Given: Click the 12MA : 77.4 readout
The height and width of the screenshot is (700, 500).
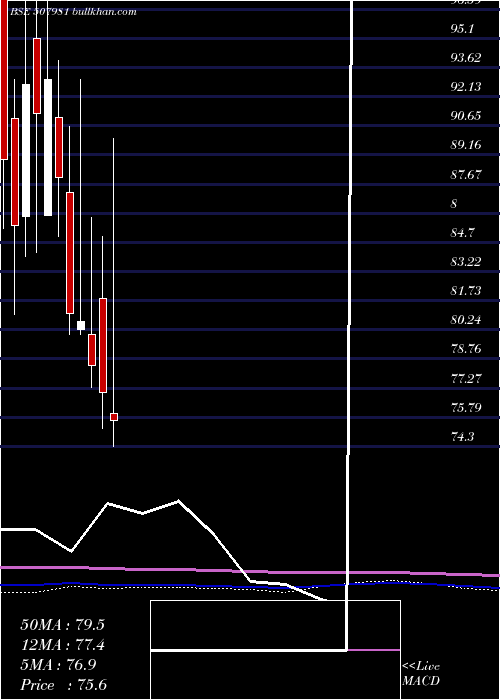Looking at the screenshot, I should pyautogui.click(x=62, y=645).
